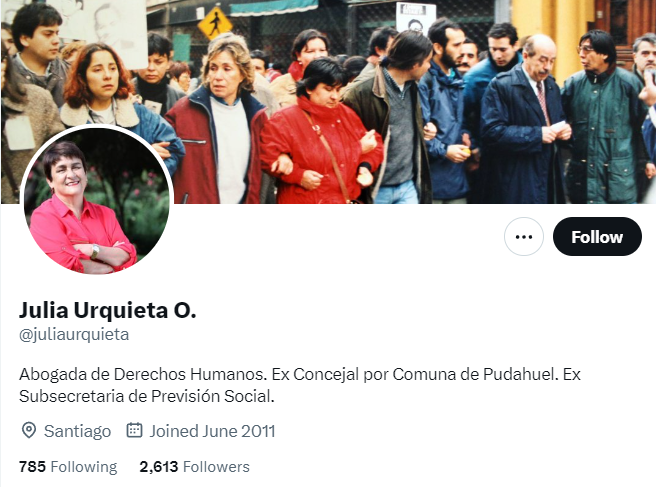Follow Julia Urquieta O.
This screenshot has width=656, height=487.
[597, 237]
